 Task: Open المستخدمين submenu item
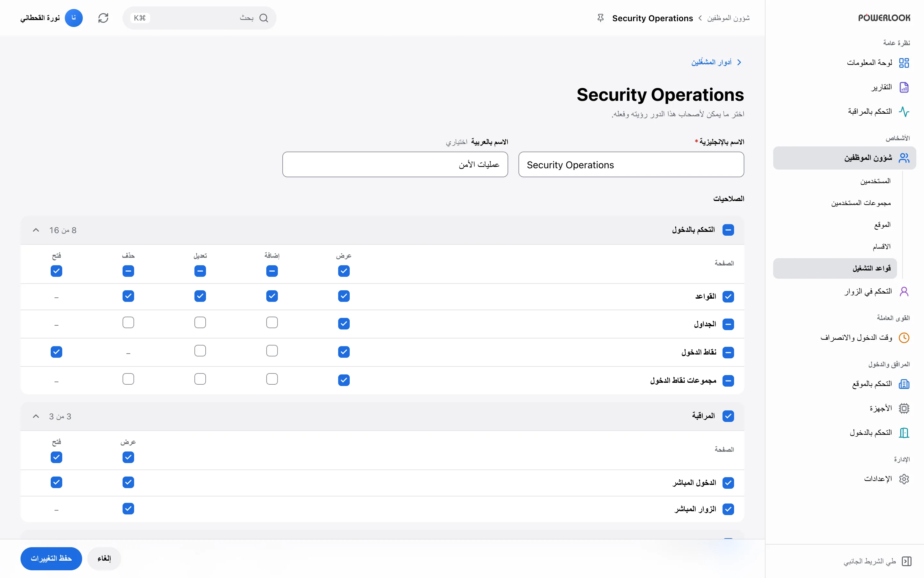click(875, 181)
